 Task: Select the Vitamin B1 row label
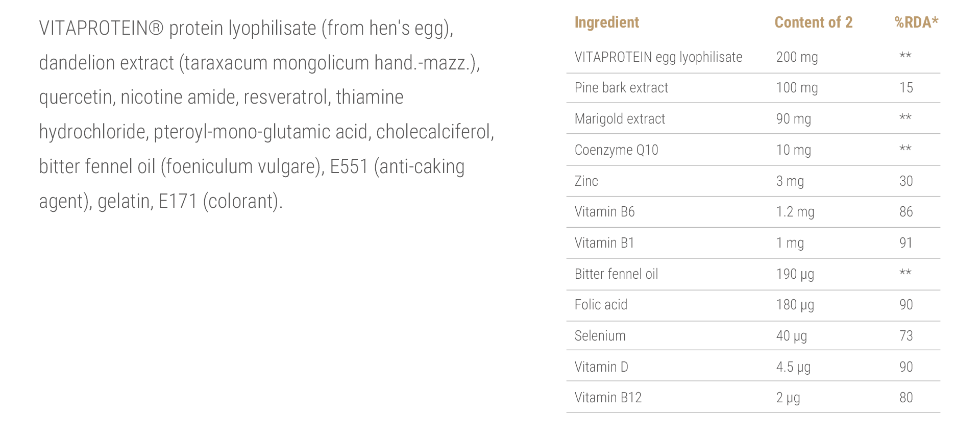click(x=604, y=243)
